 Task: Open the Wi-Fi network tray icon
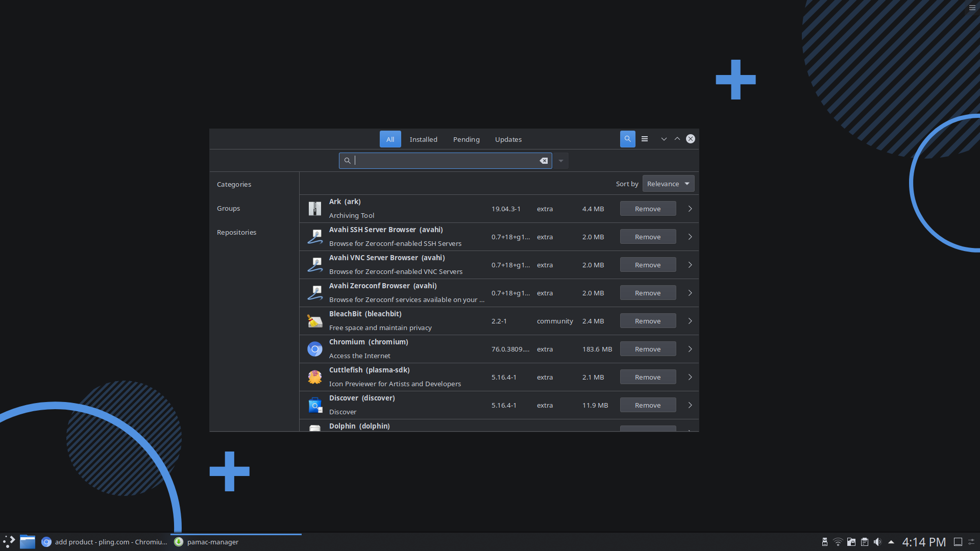click(838, 542)
